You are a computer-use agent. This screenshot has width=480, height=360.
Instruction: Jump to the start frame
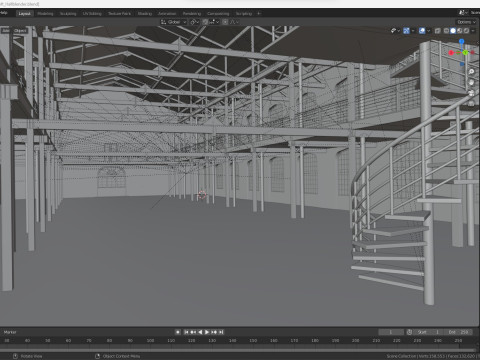point(186,332)
